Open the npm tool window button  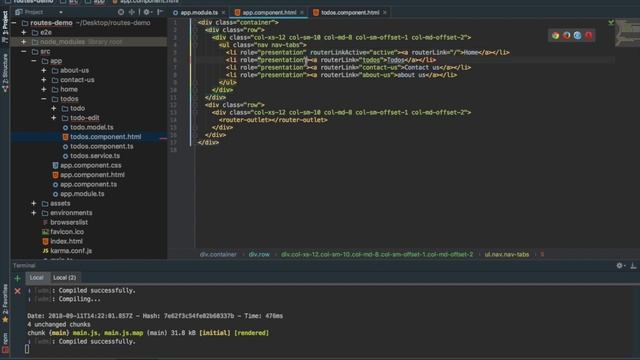(5, 342)
